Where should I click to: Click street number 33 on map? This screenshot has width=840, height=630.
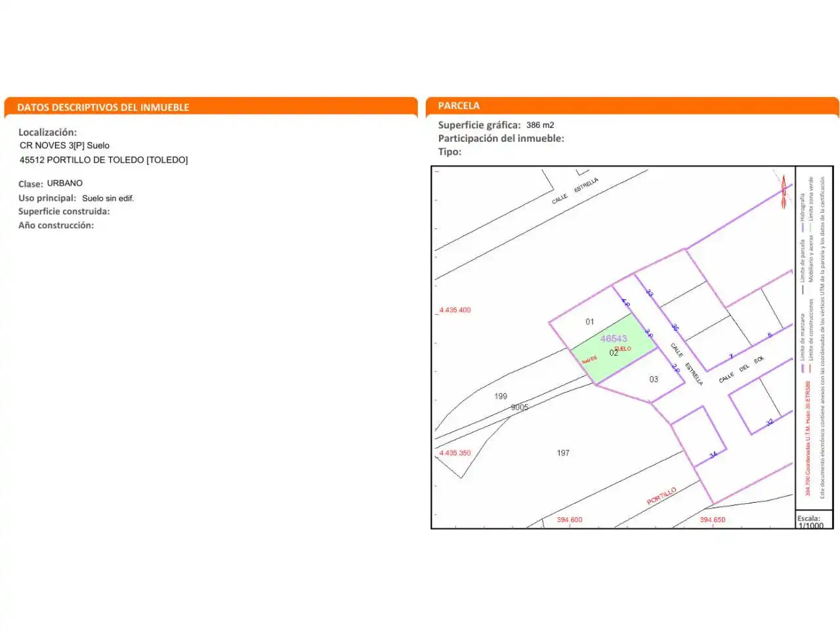(650, 293)
